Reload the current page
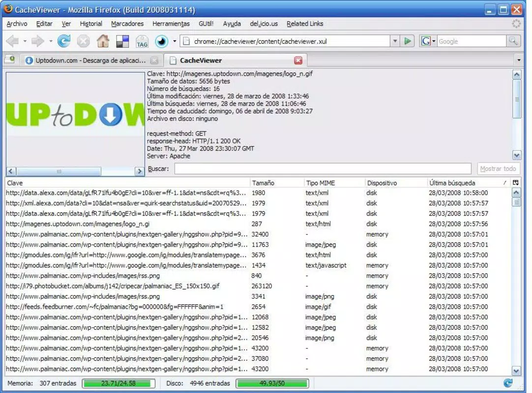Viewport: 532px width, 393px height. [x=63, y=41]
